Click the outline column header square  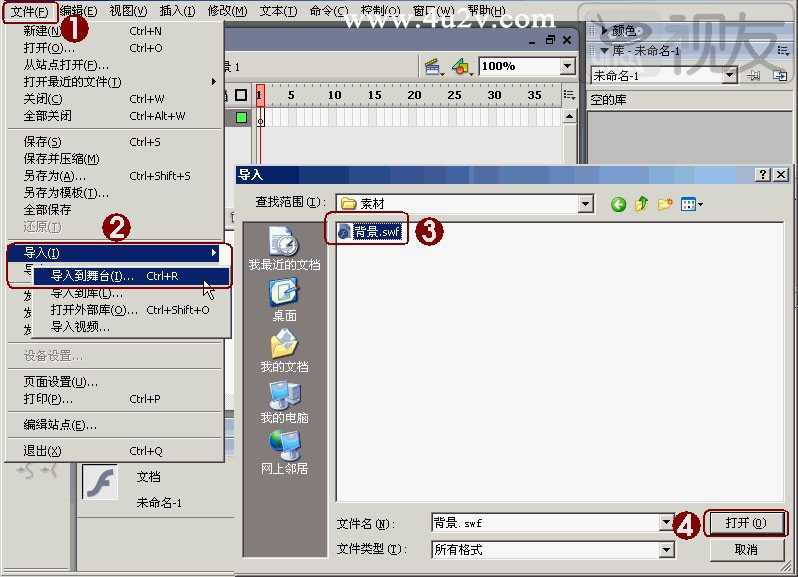(241, 95)
